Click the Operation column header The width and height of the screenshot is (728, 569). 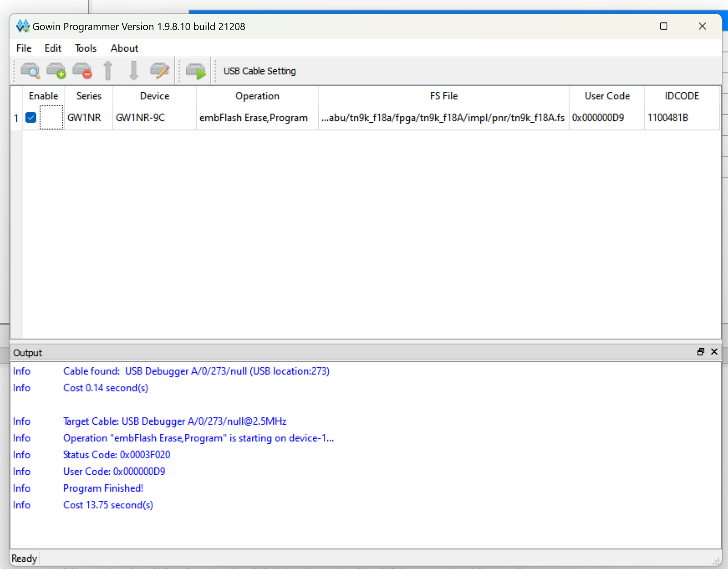pyautogui.click(x=257, y=96)
